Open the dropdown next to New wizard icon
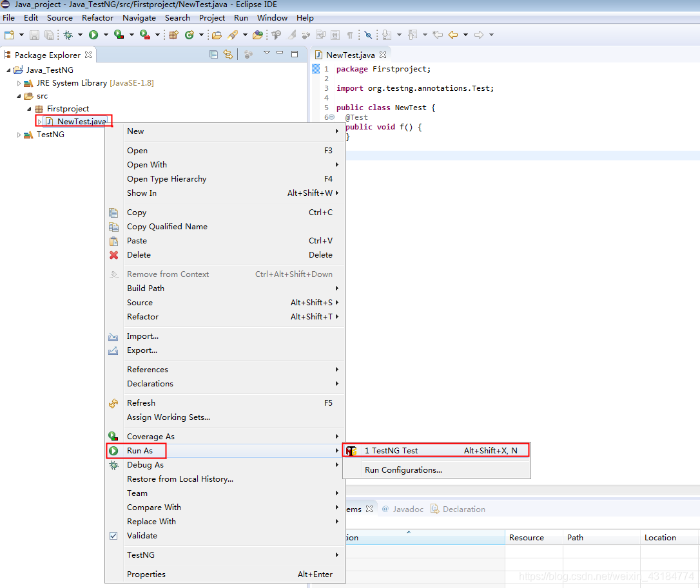The image size is (700, 588). click(21, 35)
